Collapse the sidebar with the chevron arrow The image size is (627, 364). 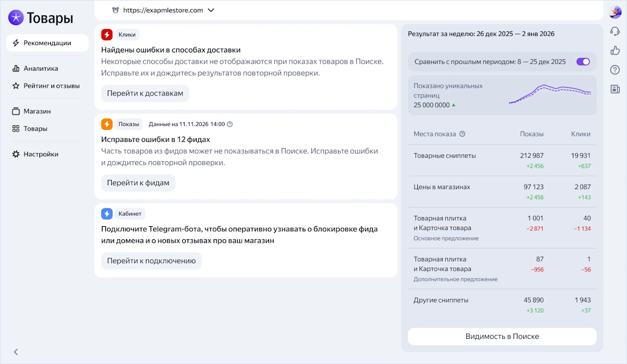click(15, 352)
